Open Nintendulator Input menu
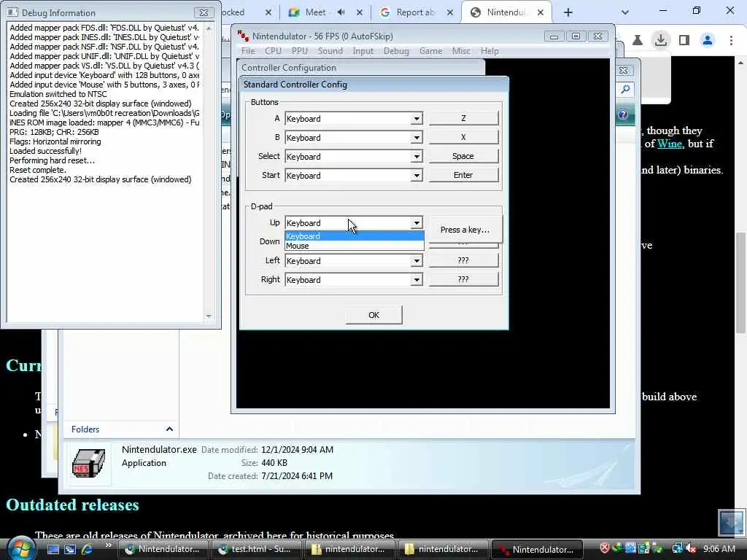The image size is (747, 560). 363,51
